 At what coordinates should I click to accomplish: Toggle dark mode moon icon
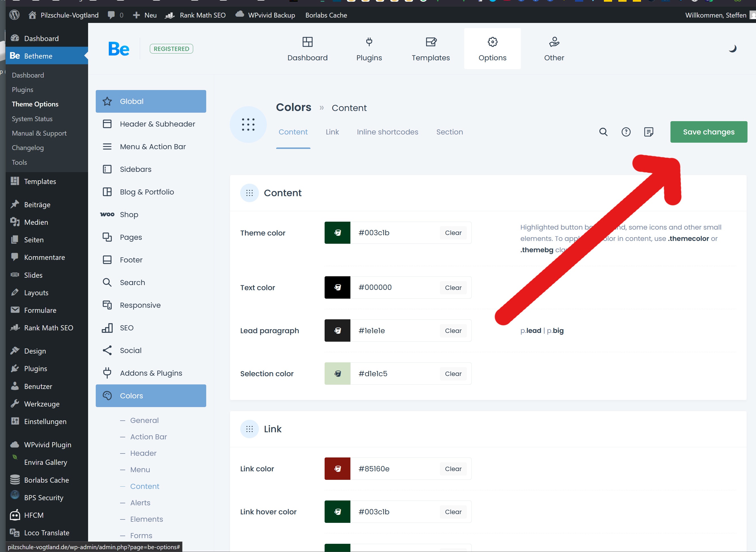point(732,49)
